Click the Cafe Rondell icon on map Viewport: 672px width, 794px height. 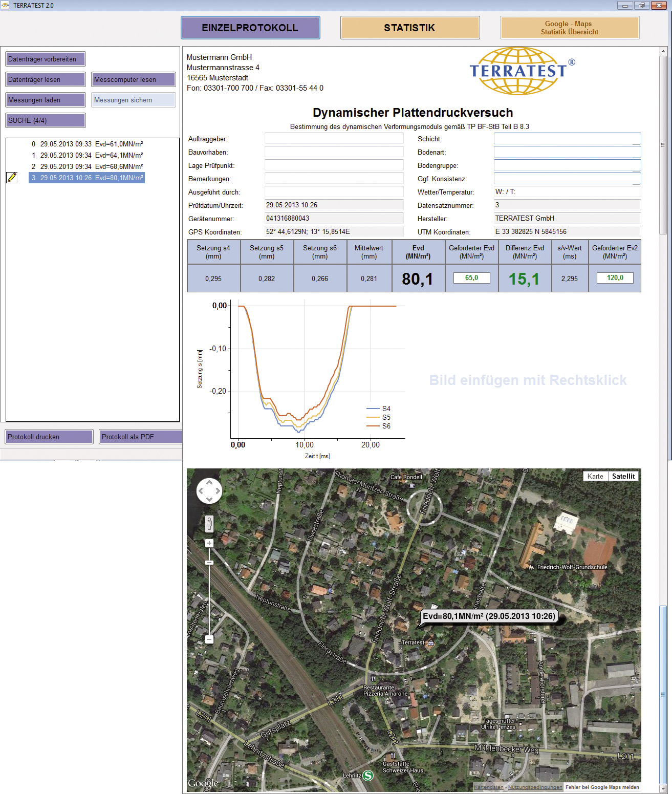click(x=413, y=485)
